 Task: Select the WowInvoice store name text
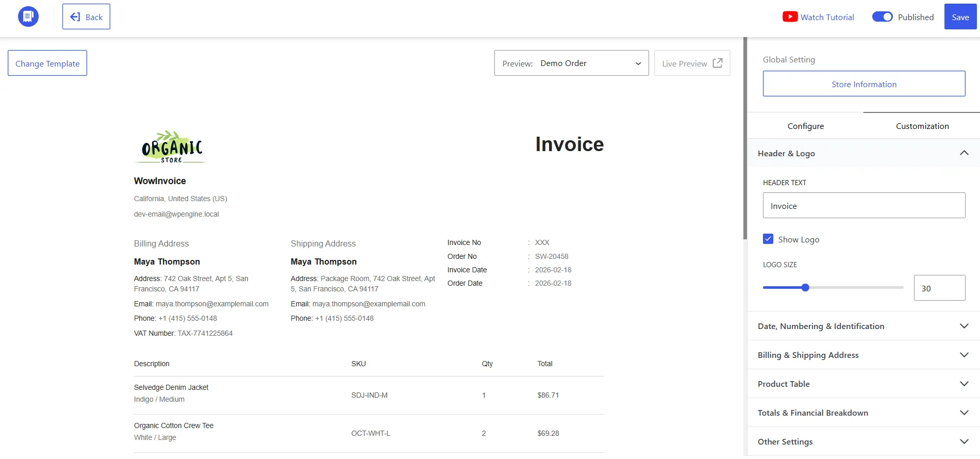pos(160,181)
